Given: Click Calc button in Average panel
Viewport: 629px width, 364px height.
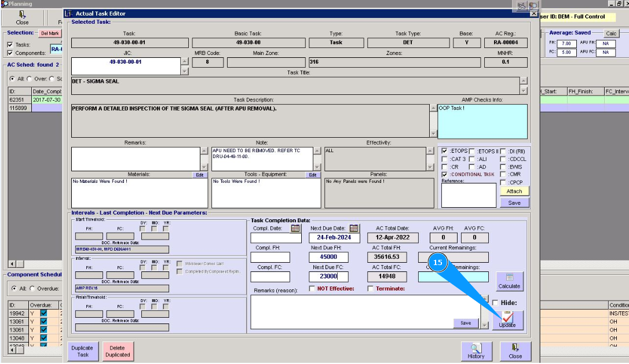Looking at the screenshot, I should 611,33.
